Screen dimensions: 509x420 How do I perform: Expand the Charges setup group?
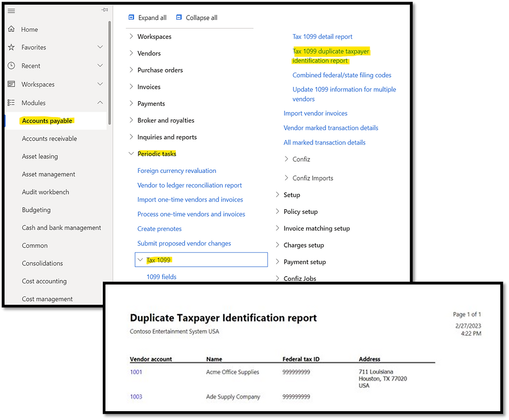[277, 245]
